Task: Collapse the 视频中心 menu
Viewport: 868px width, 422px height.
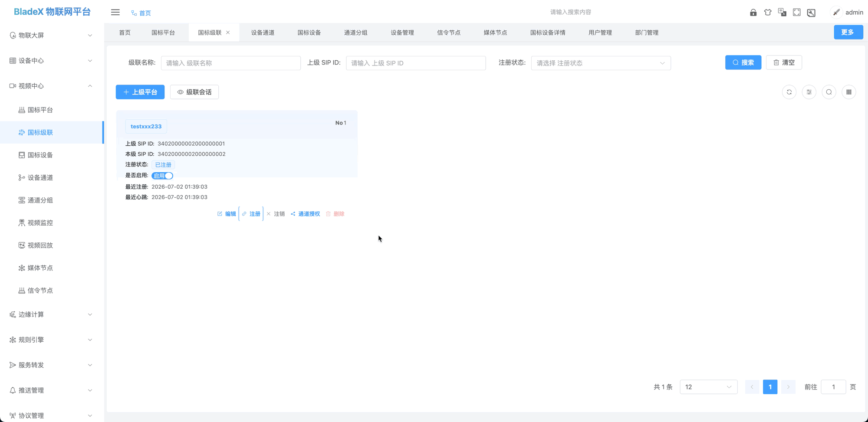Action: (52, 86)
